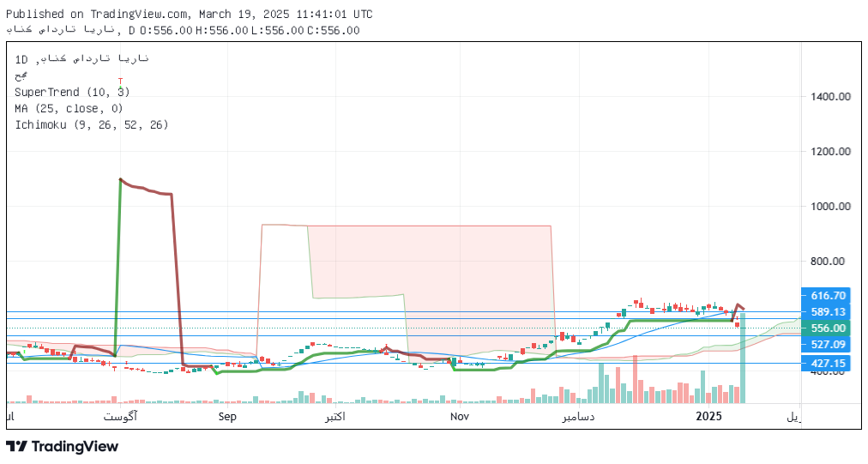
Task: Click the SuperTrend spike peak near 1100
Action: click(120, 179)
